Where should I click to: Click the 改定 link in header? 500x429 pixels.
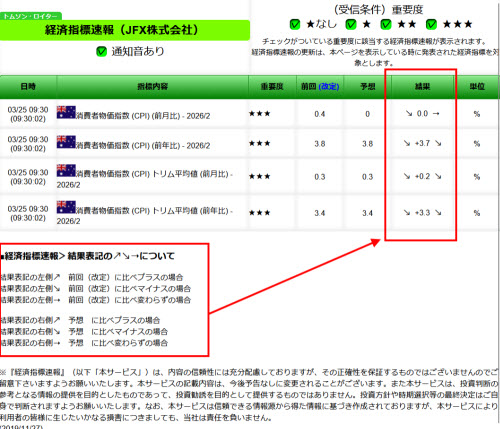[329, 87]
